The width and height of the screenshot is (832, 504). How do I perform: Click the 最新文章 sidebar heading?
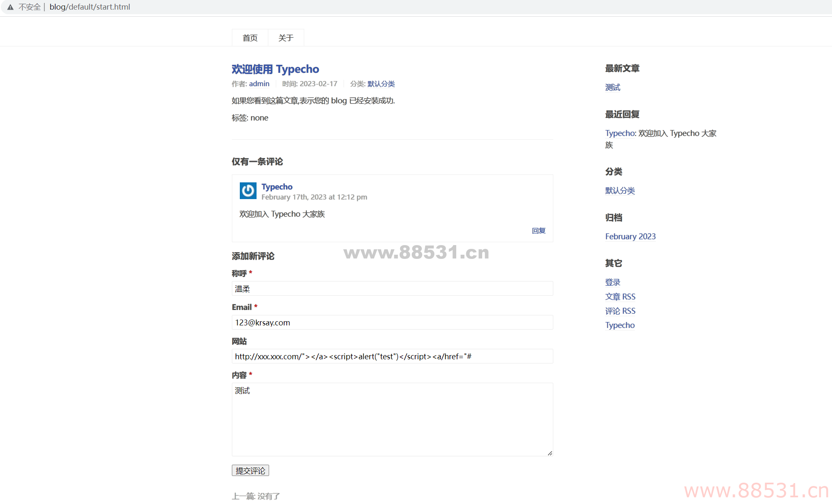tap(622, 68)
